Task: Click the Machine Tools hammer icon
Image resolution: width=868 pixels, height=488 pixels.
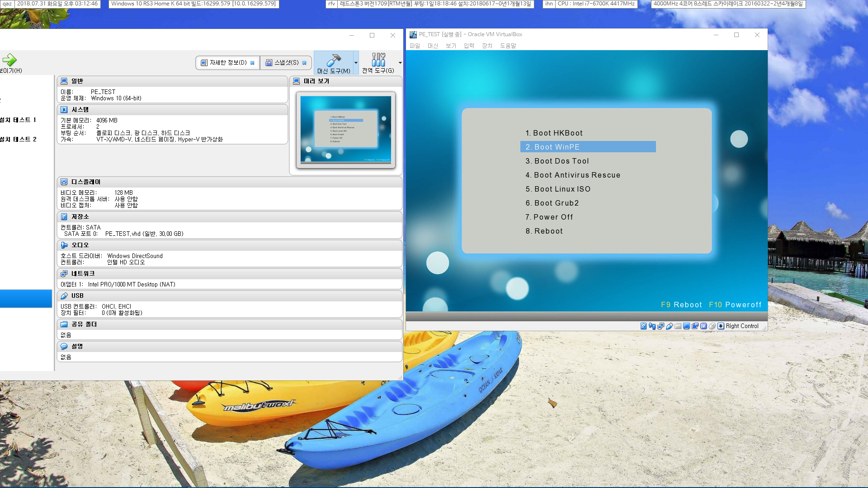Action: tap(333, 60)
